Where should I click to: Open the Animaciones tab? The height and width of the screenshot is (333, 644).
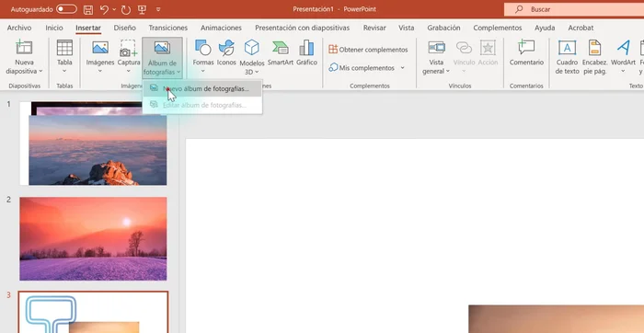point(221,28)
